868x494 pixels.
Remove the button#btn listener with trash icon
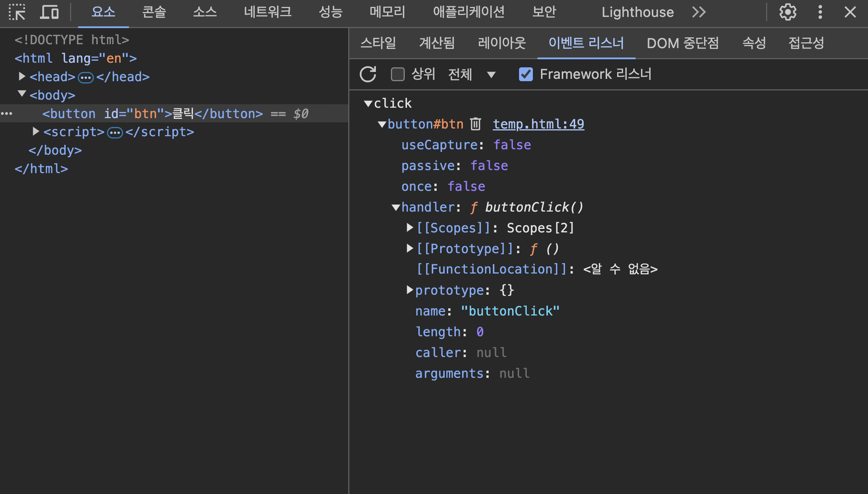pyautogui.click(x=476, y=124)
